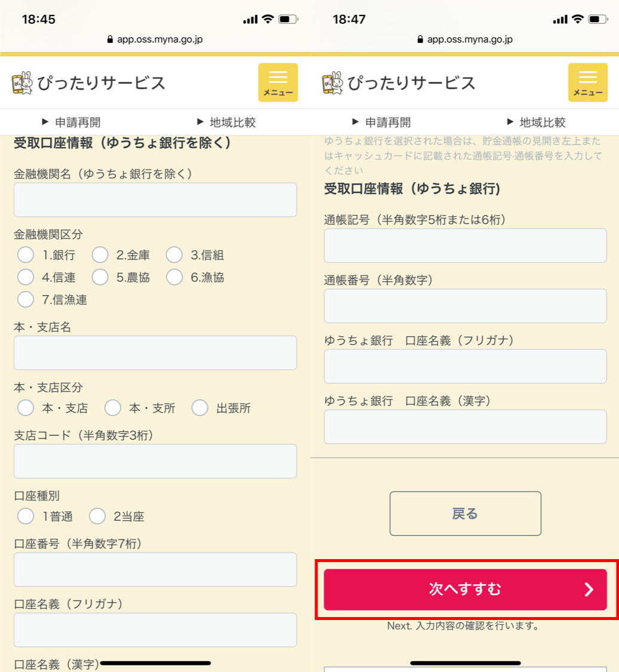
Task: Expand 地域比較 on the left screen
Action: point(226,122)
